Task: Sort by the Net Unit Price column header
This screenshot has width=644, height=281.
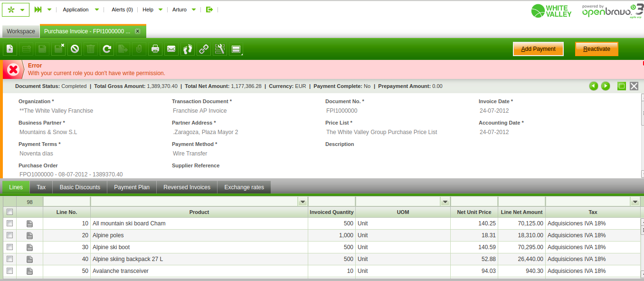Action: (474, 212)
